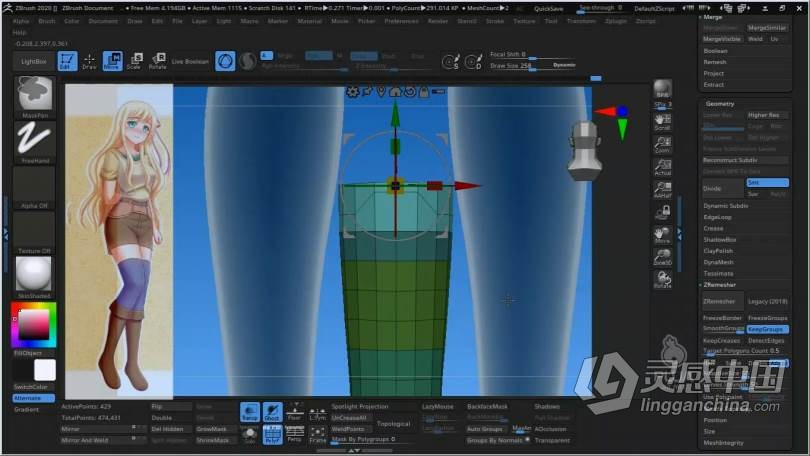
Task: Click the right-shelf Move view icon
Action: coord(663,234)
